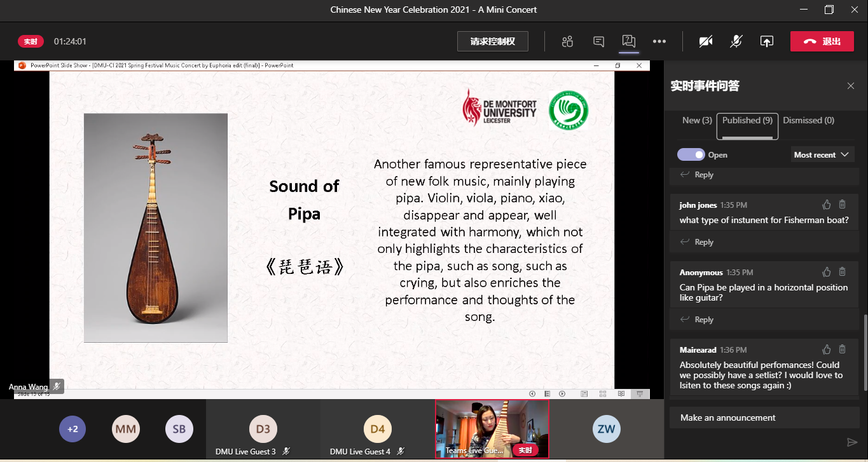Open the participants panel icon
This screenshot has width=868, height=462.
tap(567, 41)
